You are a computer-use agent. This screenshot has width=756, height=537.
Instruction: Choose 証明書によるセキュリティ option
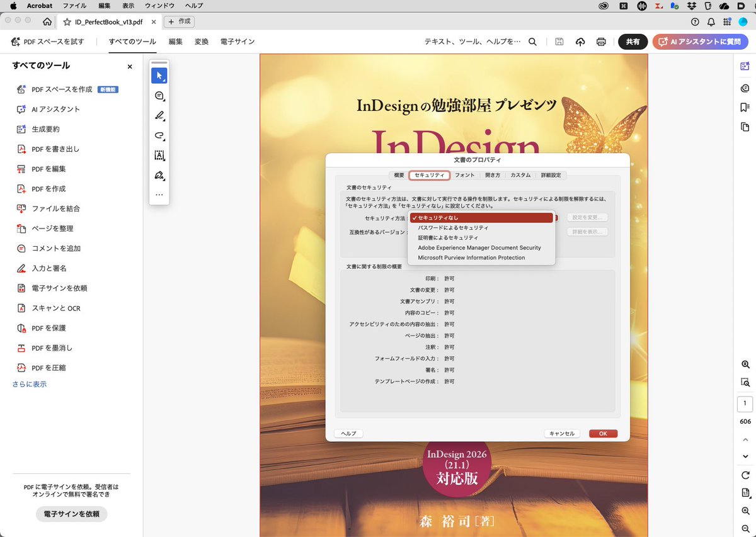click(x=481, y=238)
